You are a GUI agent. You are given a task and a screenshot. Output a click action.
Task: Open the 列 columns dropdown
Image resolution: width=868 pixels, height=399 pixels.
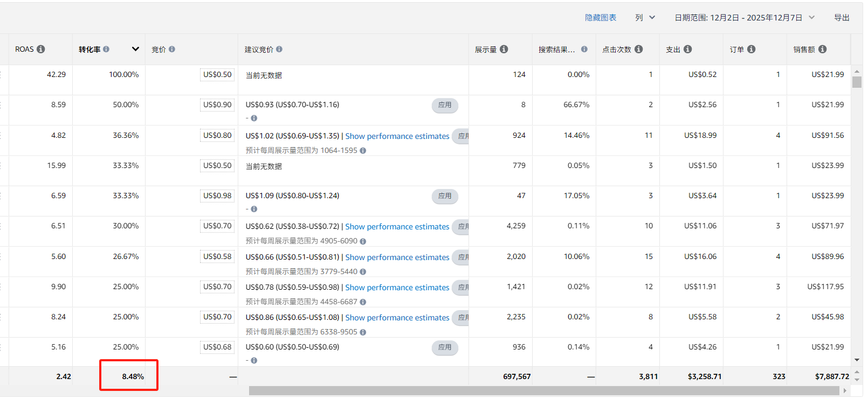coord(645,18)
